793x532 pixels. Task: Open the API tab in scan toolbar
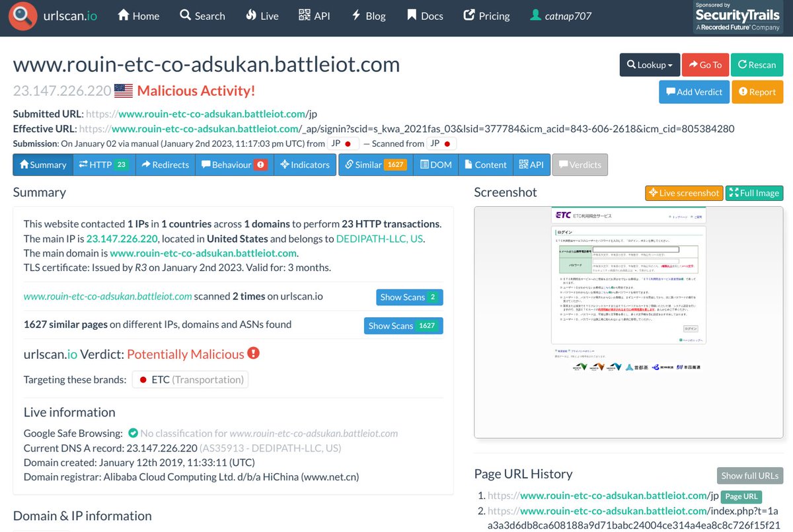coord(531,165)
